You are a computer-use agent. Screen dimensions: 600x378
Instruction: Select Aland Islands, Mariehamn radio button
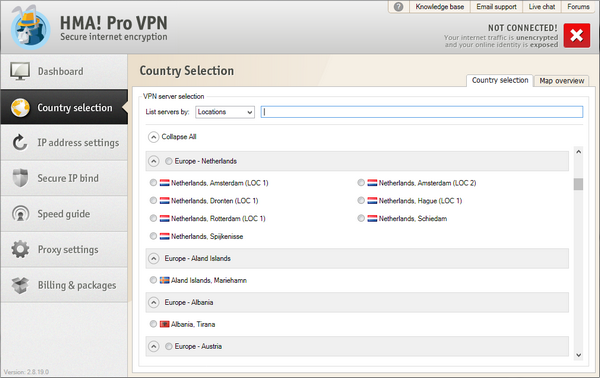point(153,280)
